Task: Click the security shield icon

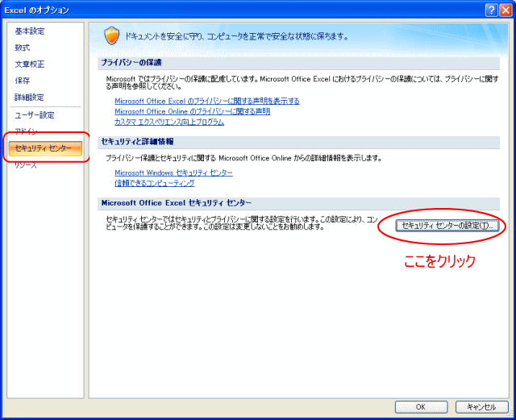Action: point(112,35)
